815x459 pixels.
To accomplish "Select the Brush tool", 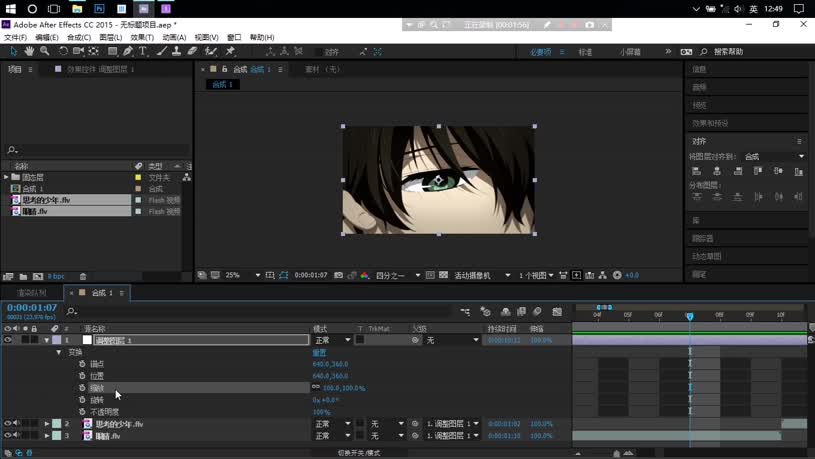I will pos(162,51).
